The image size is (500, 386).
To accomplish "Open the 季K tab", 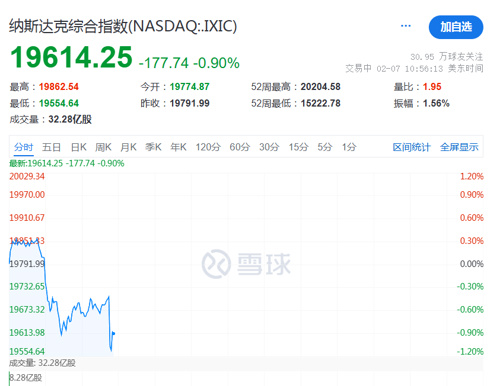I will (153, 147).
